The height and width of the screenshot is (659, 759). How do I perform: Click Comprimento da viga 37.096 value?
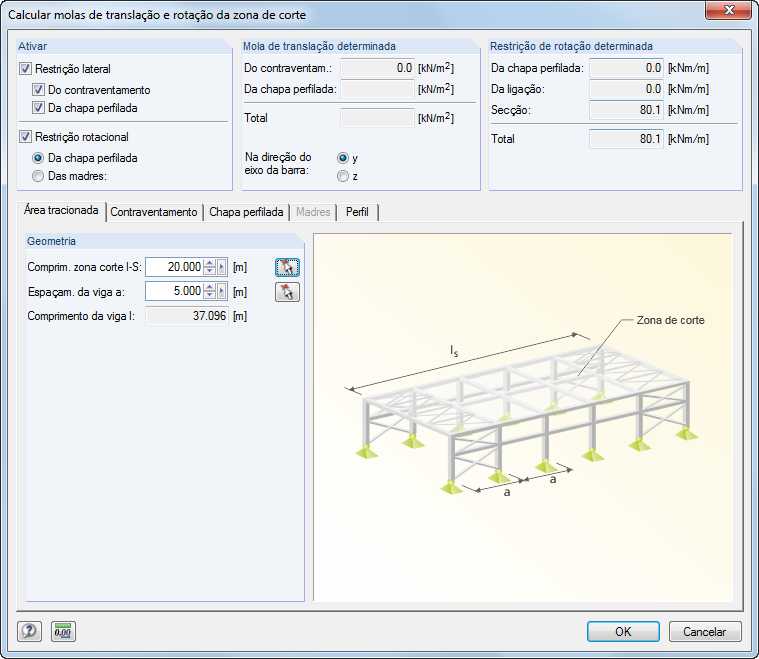tap(187, 316)
